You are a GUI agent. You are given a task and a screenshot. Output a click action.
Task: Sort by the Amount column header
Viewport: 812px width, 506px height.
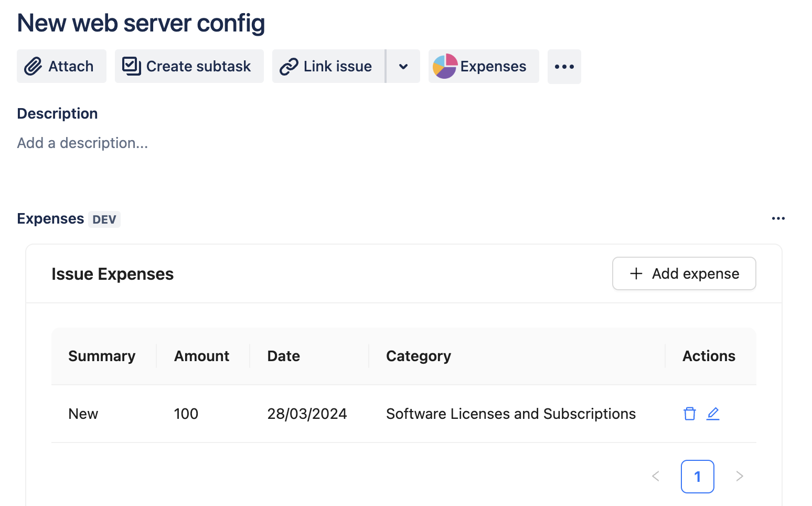tap(202, 356)
